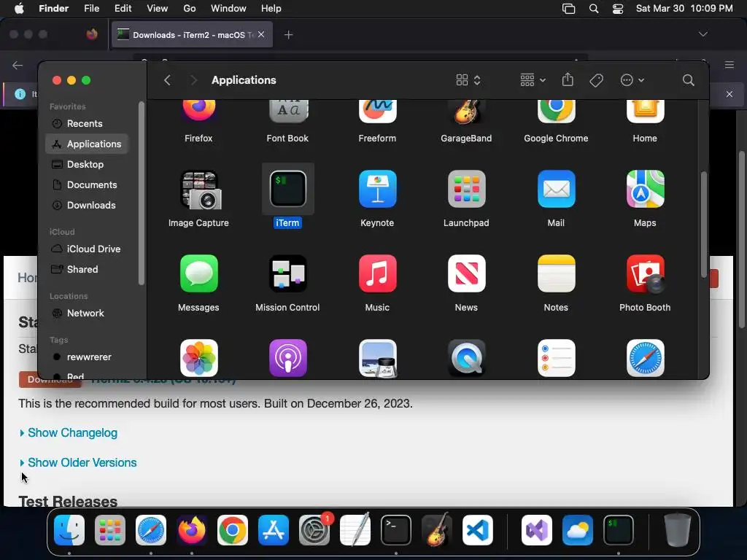Viewport: 747px width, 560px height.
Task: Open the File menu in menu bar
Action: tap(91, 9)
